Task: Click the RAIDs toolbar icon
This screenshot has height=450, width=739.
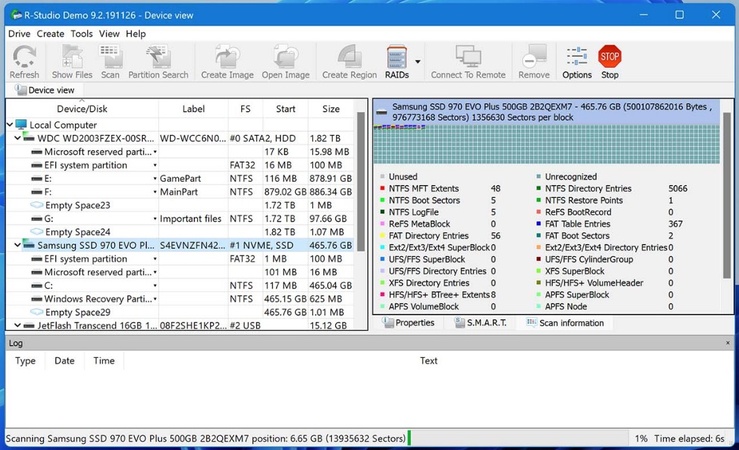Action: click(397, 61)
